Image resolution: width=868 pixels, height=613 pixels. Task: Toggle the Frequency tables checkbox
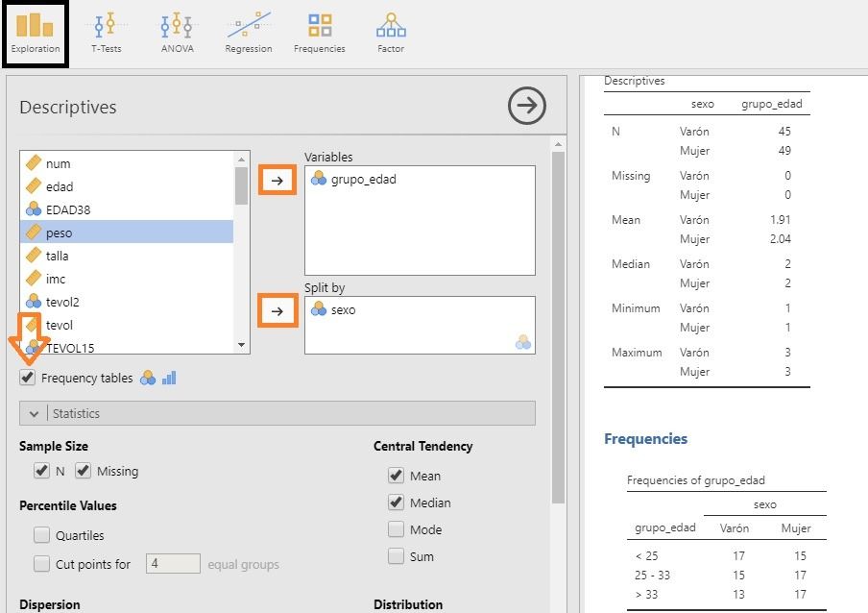tap(28, 378)
